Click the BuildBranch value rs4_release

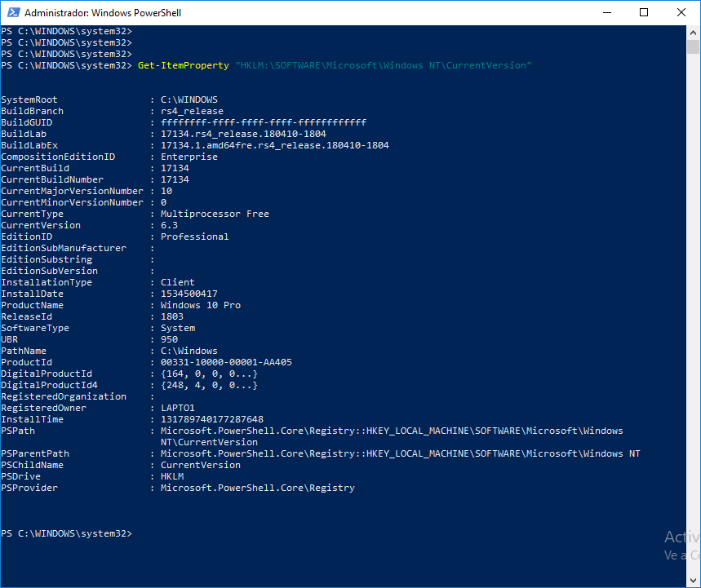click(x=192, y=111)
